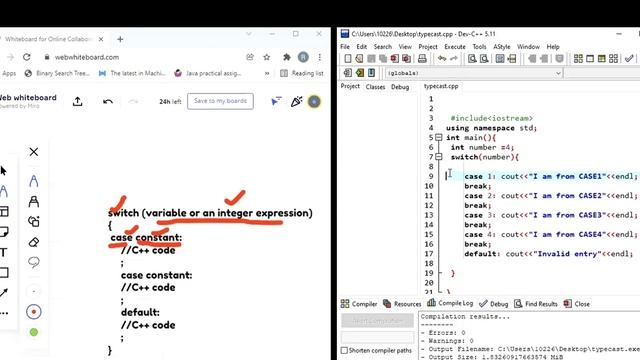This screenshot has height=360, width=640.
Task: Open the (globals) scope dropdown
Action: click(474, 73)
